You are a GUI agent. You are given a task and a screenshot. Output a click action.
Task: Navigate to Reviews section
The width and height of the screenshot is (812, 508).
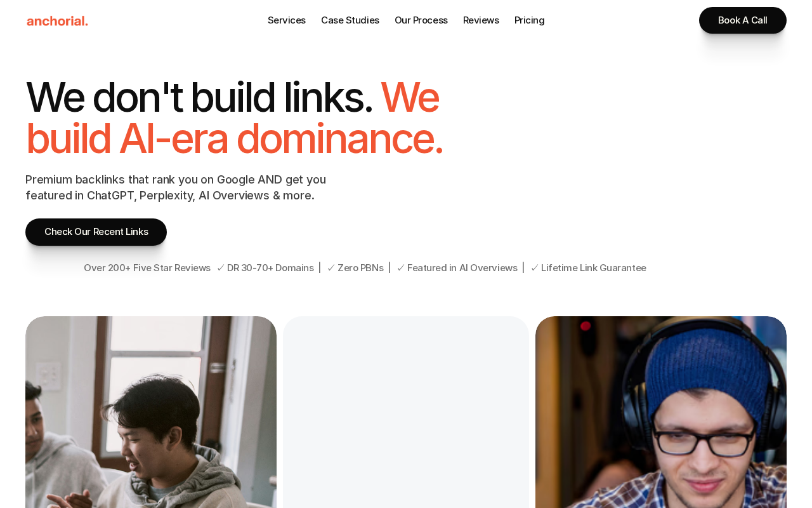[481, 20]
